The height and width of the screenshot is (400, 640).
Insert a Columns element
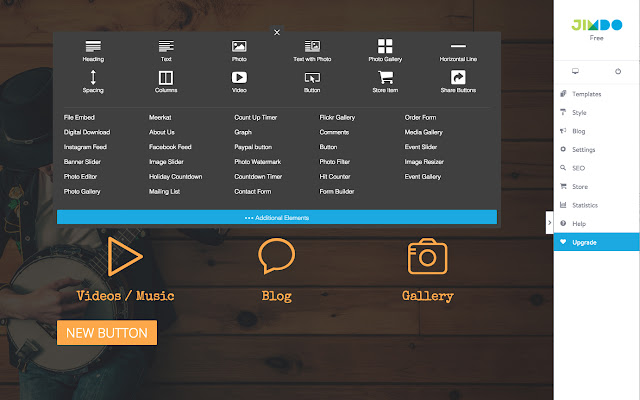[166, 82]
